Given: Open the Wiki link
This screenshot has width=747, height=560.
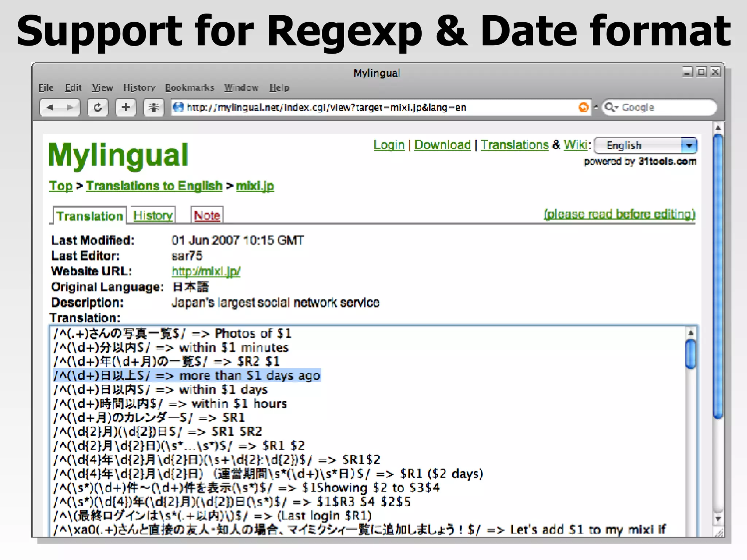Looking at the screenshot, I should point(575,145).
